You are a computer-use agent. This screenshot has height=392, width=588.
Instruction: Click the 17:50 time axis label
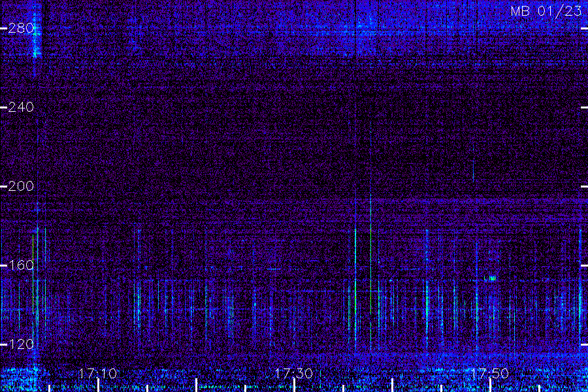tap(490, 374)
